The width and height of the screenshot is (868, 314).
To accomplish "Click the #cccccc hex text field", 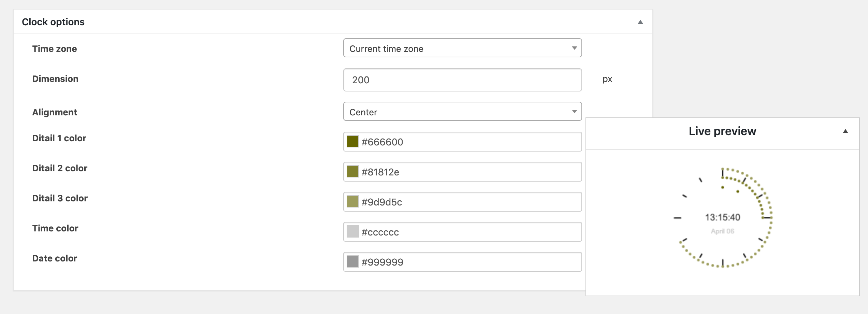I will (x=470, y=232).
